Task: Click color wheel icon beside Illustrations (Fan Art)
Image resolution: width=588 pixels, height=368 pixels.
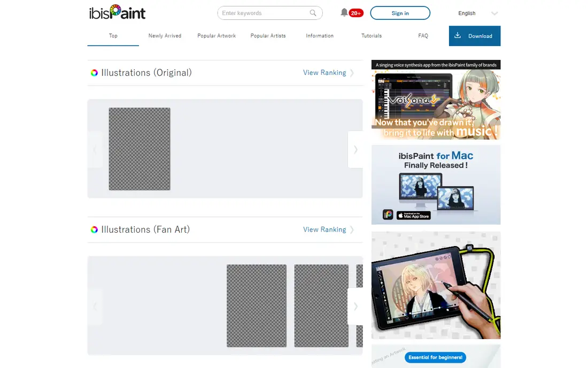Action: click(x=94, y=229)
